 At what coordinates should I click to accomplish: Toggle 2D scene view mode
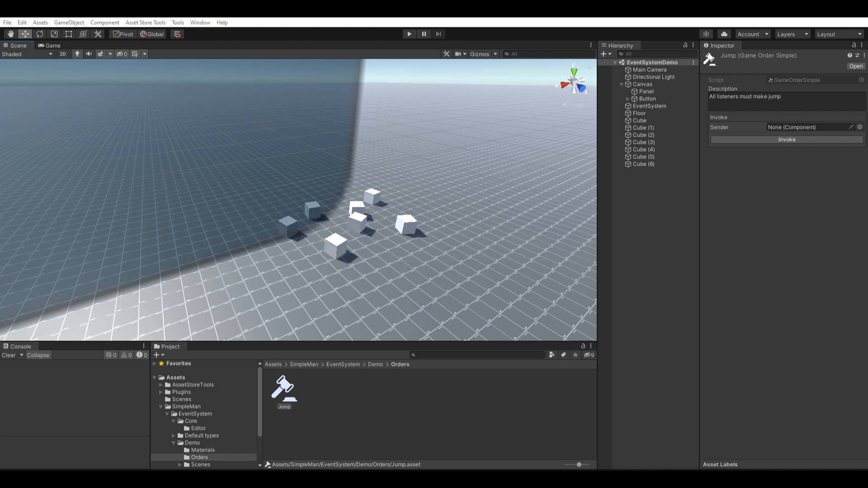coord(63,54)
